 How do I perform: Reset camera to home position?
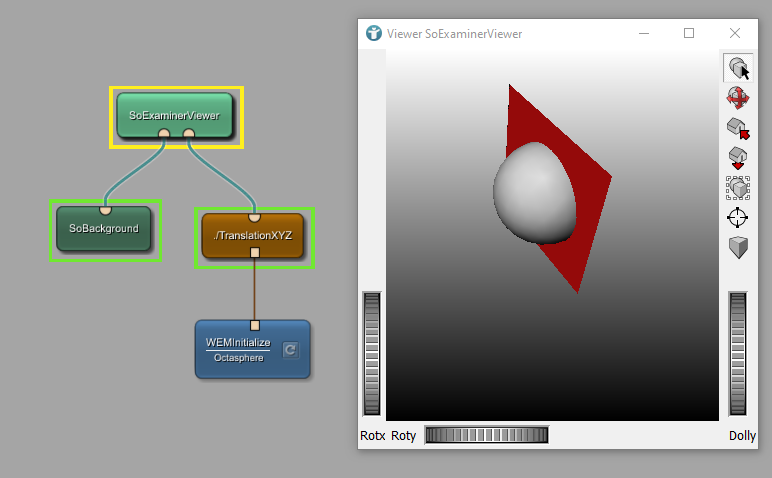point(738,128)
